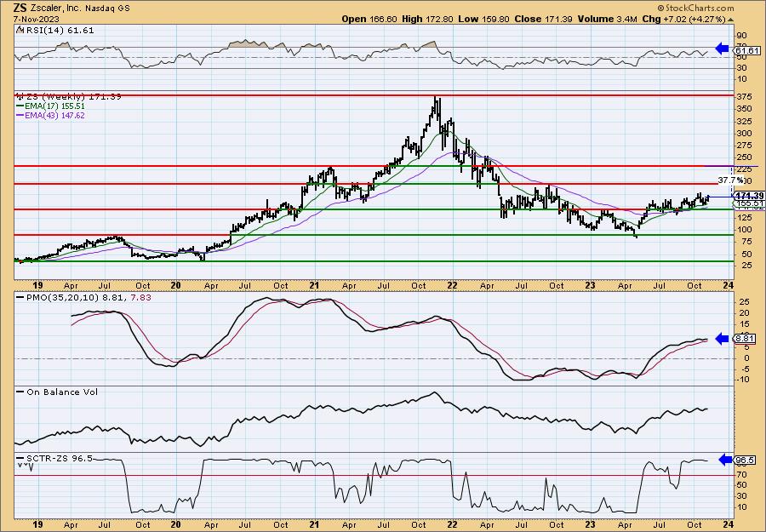
Task: Click the 37.7% gain annotation label
Action: pyautogui.click(x=730, y=180)
